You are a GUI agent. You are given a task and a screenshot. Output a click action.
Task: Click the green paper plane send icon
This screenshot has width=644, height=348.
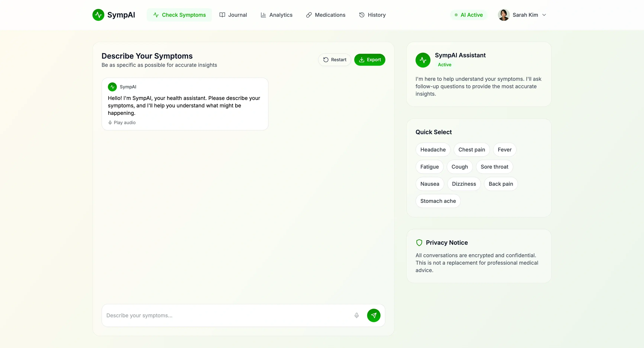373,315
